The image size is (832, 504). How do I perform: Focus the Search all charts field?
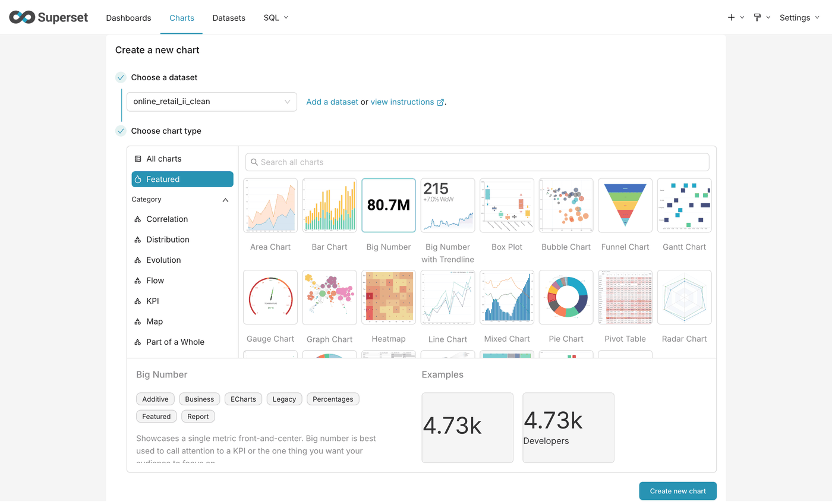[477, 162]
